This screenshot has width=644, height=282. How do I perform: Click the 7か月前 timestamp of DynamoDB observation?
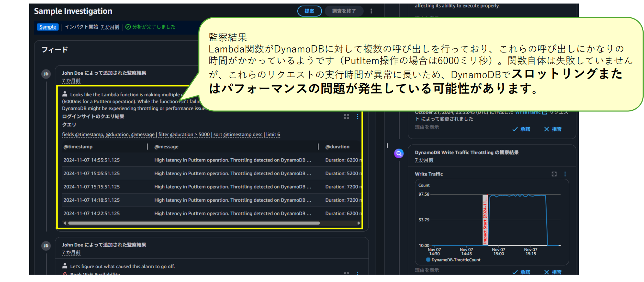click(424, 160)
